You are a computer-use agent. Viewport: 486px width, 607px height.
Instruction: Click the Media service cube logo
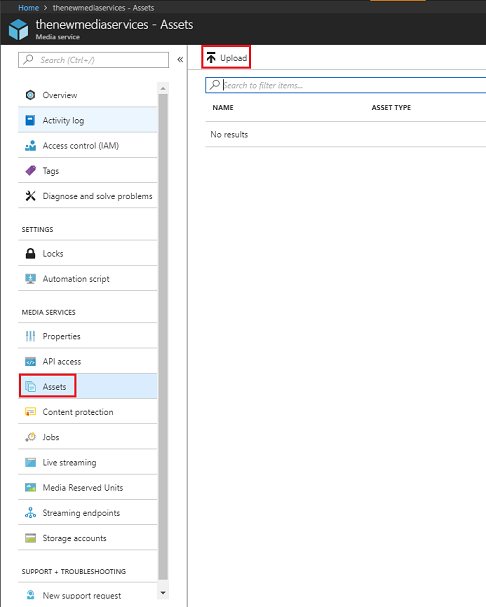pos(18,29)
